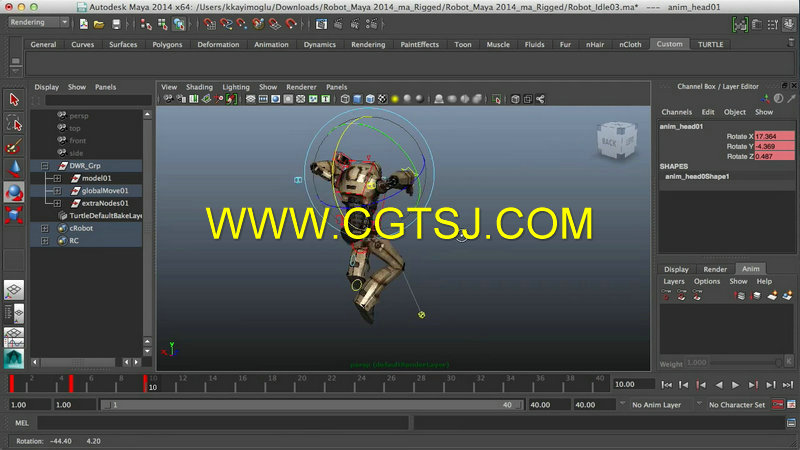Open the No Anim Layer dropdown
The image size is (800, 450).
(657, 405)
